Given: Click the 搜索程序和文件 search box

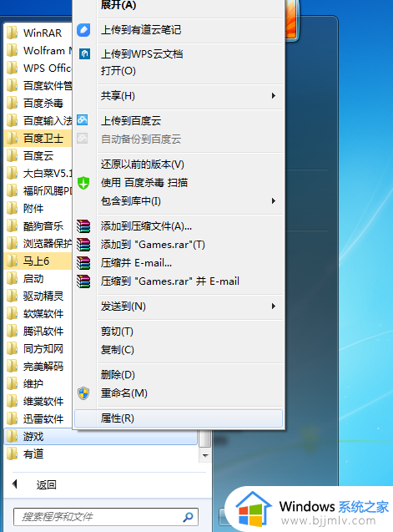Looking at the screenshot, I should [106, 517].
